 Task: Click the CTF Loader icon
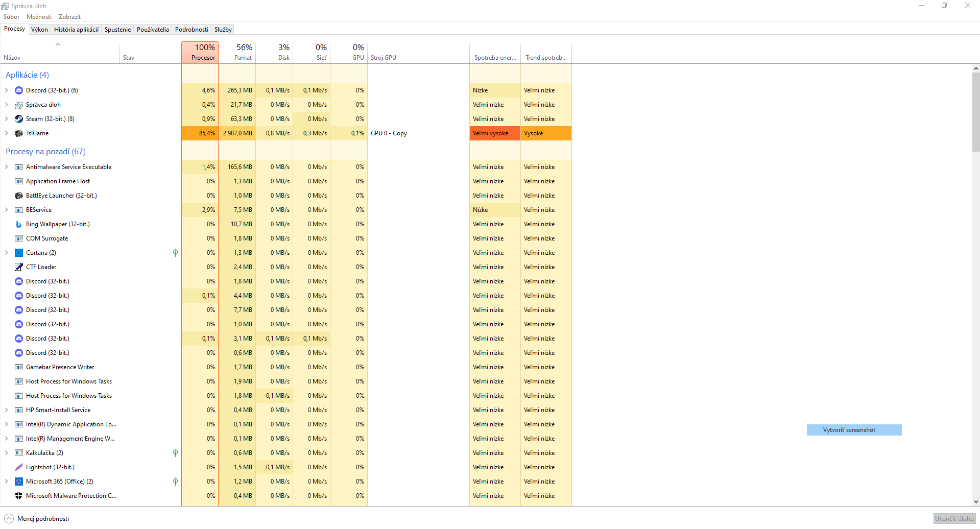click(19, 267)
